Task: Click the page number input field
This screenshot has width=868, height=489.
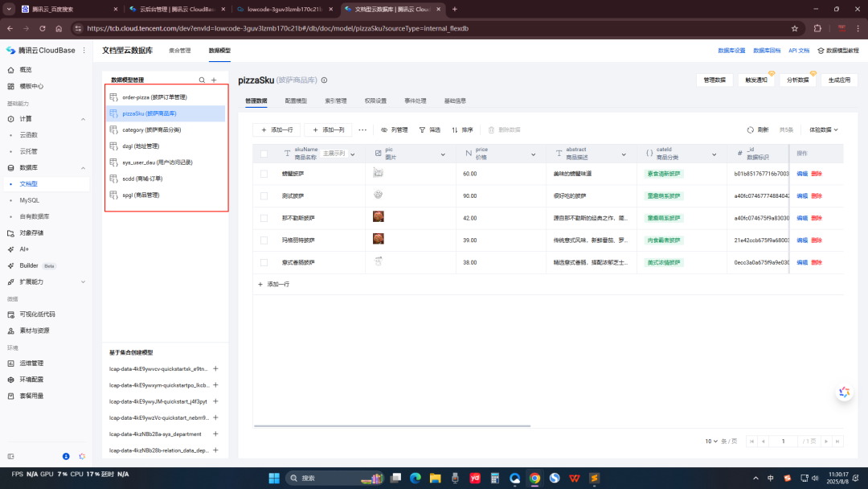Action: point(784,442)
